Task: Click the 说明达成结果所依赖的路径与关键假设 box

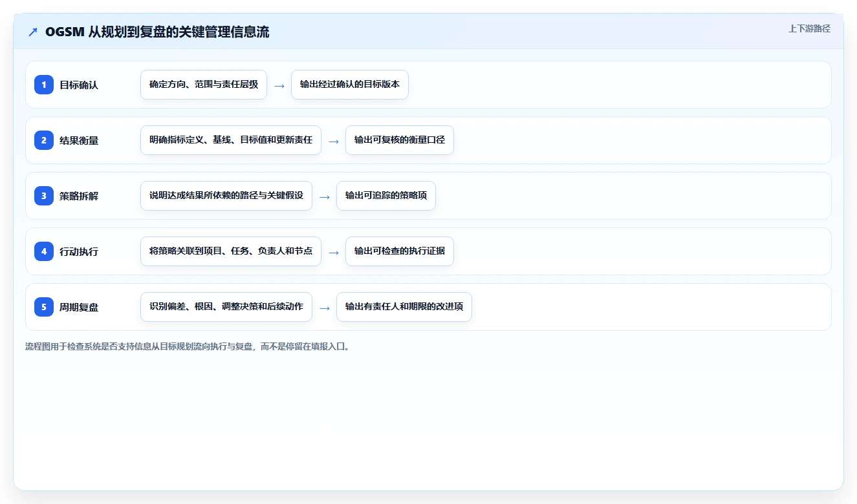Action: click(x=226, y=196)
